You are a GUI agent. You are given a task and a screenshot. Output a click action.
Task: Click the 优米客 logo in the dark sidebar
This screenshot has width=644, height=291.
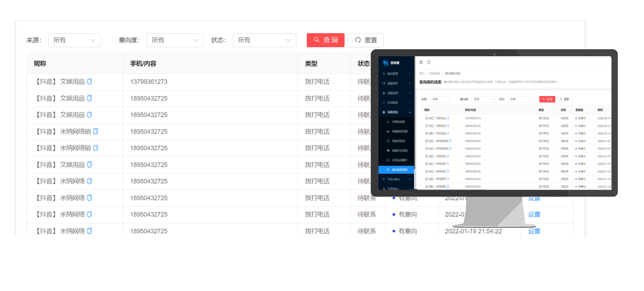[391, 63]
